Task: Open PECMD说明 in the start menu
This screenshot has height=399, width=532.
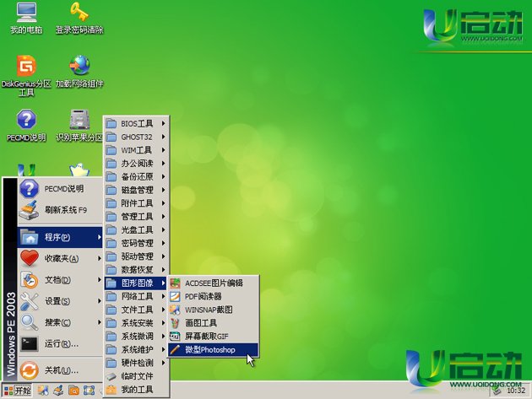Action: [x=60, y=188]
